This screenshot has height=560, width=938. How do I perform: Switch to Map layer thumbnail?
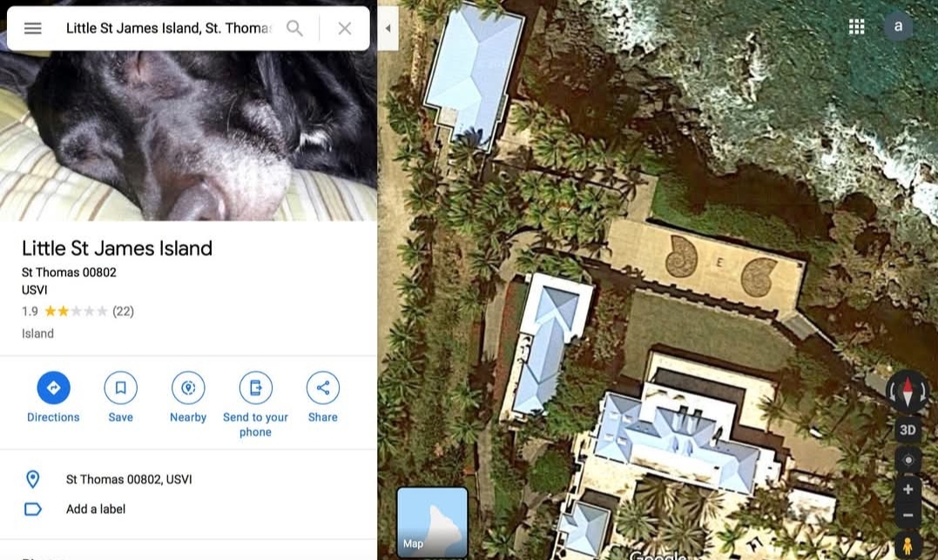[432, 522]
